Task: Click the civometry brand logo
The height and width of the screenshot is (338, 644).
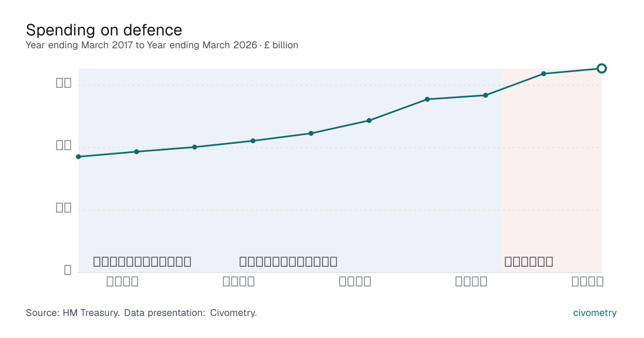Action: point(595,313)
